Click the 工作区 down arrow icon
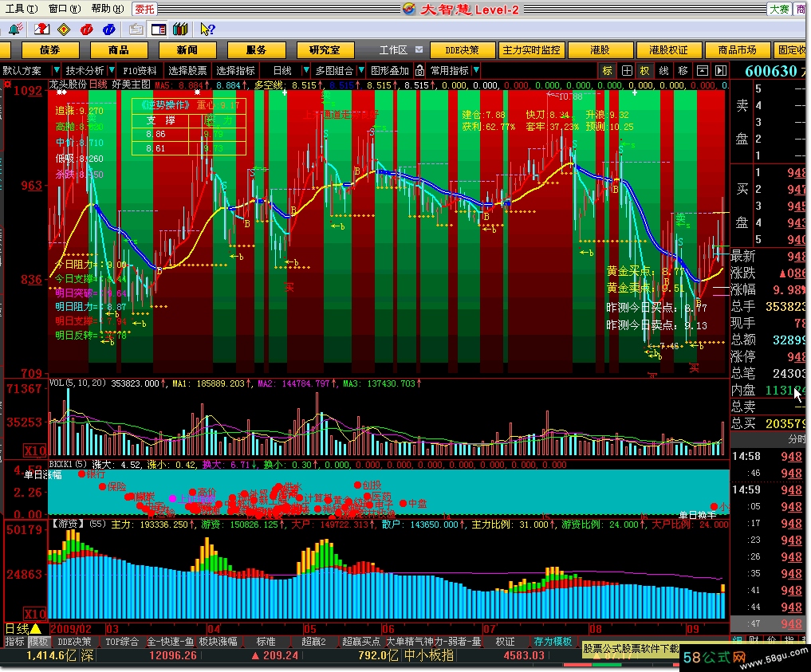The height and width of the screenshot is (672, 811). click(x=419, y=49)
